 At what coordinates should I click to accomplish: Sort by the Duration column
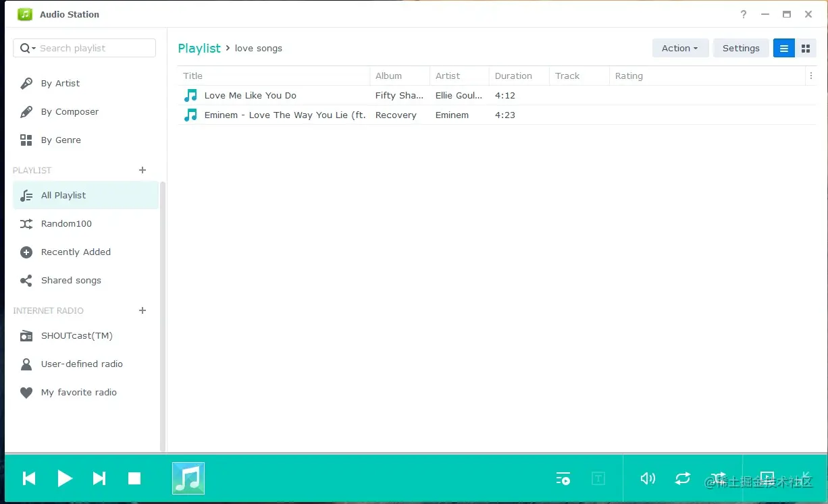pos(519,76)
